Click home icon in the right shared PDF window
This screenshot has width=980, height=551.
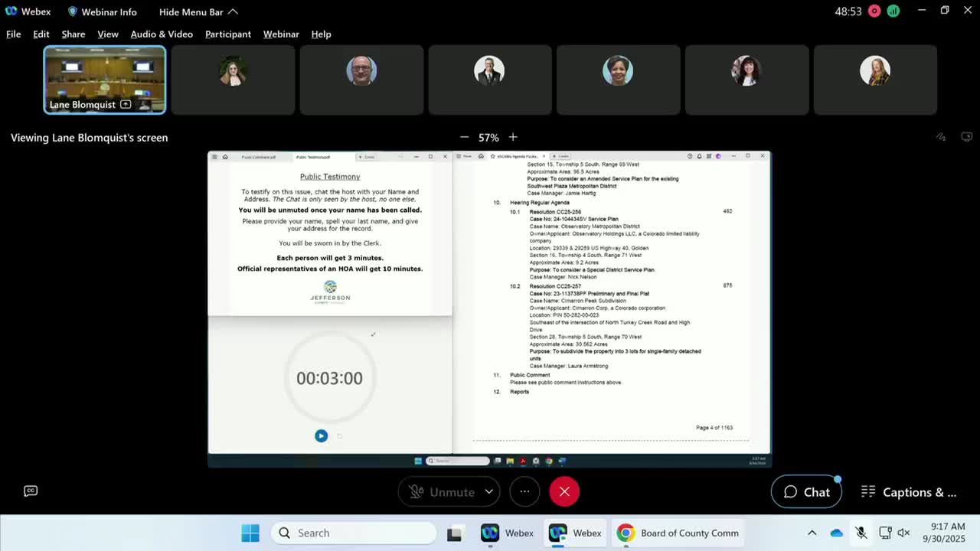coord(481,156)
